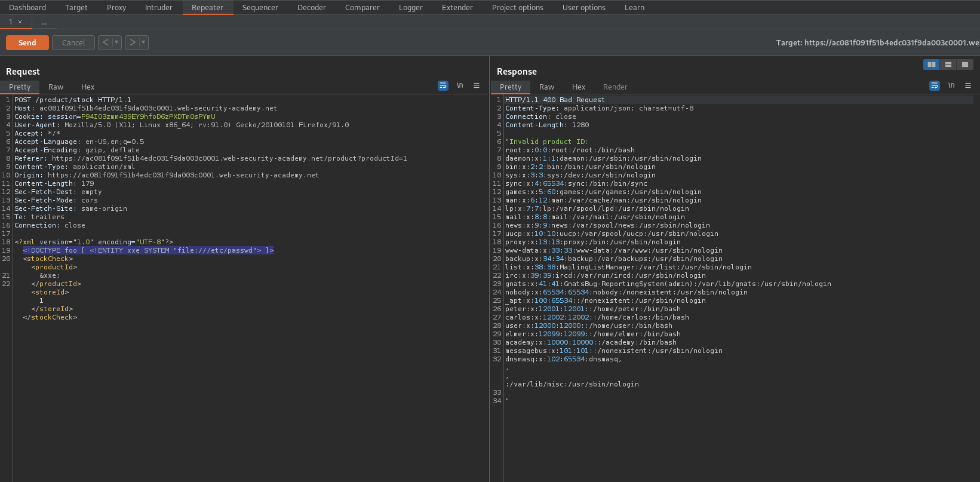Click the &xxe; entity reference
980x482 pixels.
click(50, 275)
